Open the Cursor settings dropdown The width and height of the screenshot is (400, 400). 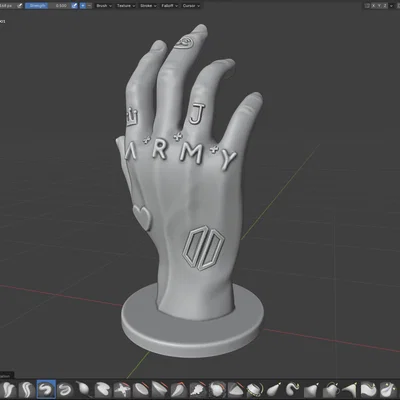(x=191, y=6)
